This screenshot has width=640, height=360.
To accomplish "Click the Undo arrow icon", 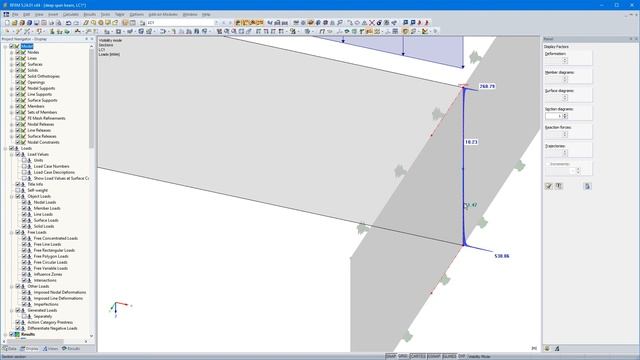I will [69, 23].
